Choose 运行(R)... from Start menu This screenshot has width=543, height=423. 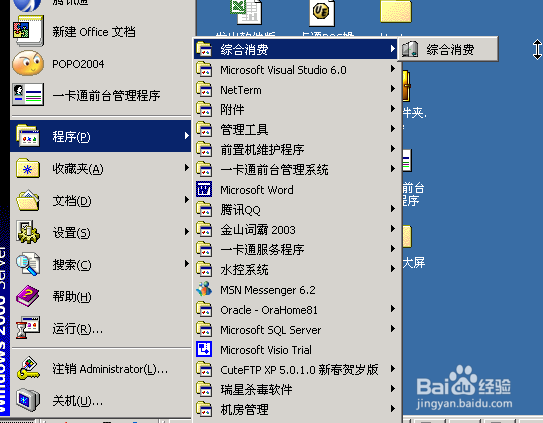click(x=100, y=328)
